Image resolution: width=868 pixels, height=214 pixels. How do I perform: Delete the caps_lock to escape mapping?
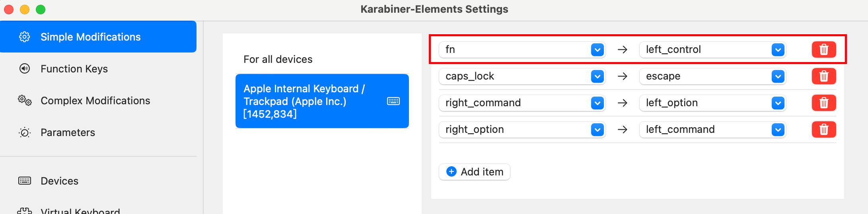click(823, 76)
